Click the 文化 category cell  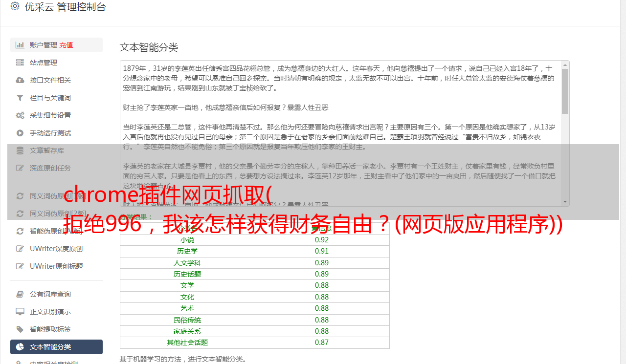187,297
